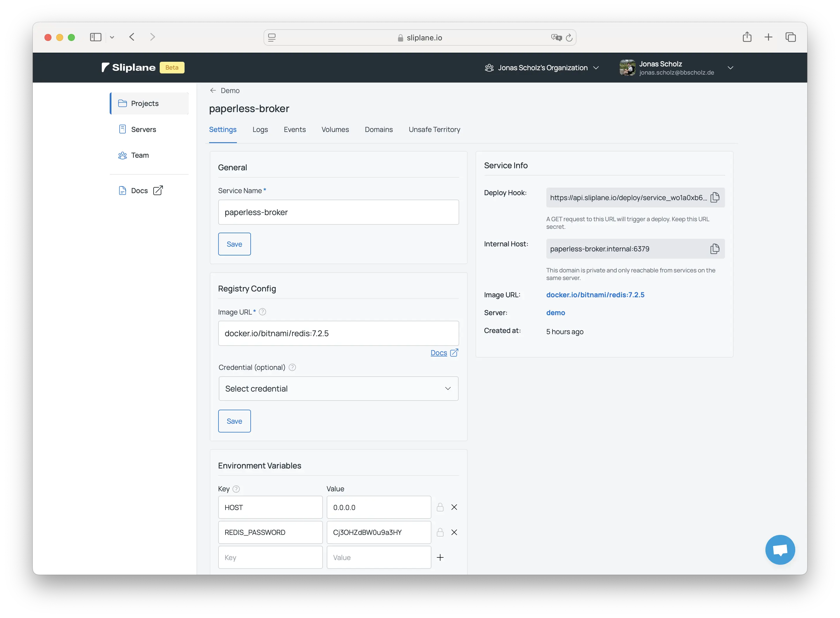The height and width of the screenshot is (618, 840).
Task: Remove the HOST environment variable
Action: tap(455, 507)
